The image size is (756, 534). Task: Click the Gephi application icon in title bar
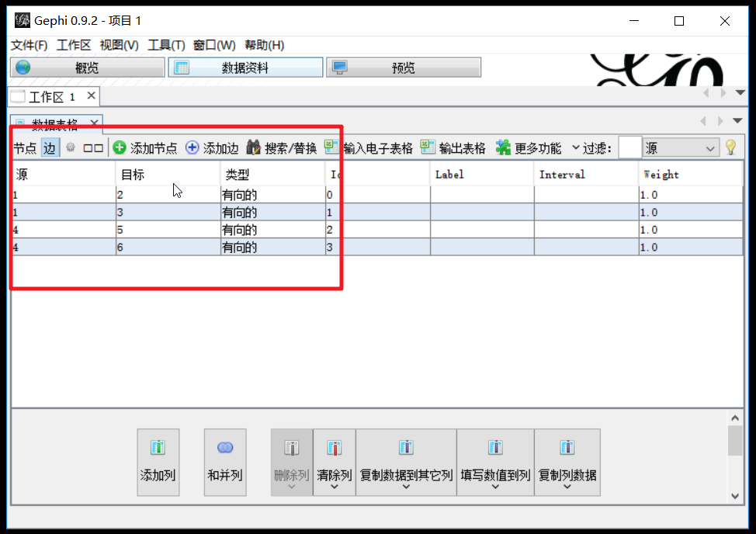23,20
